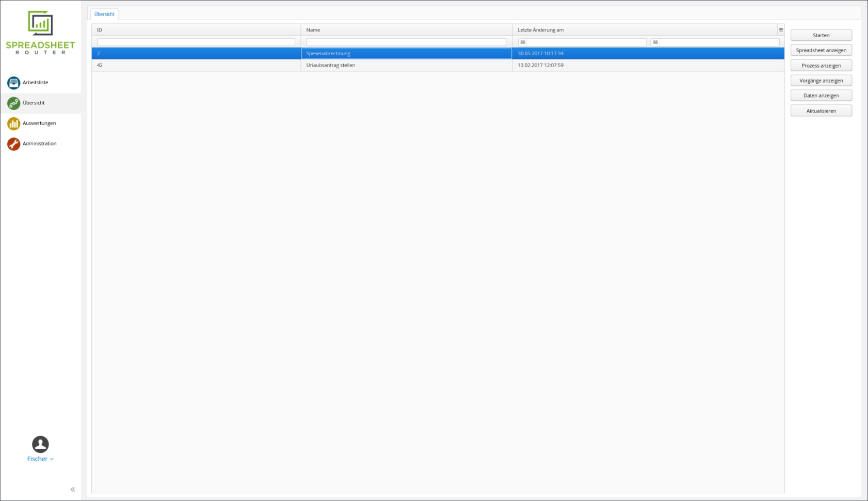Click Vorgänge anzeigen button

(x=821, y=81)
